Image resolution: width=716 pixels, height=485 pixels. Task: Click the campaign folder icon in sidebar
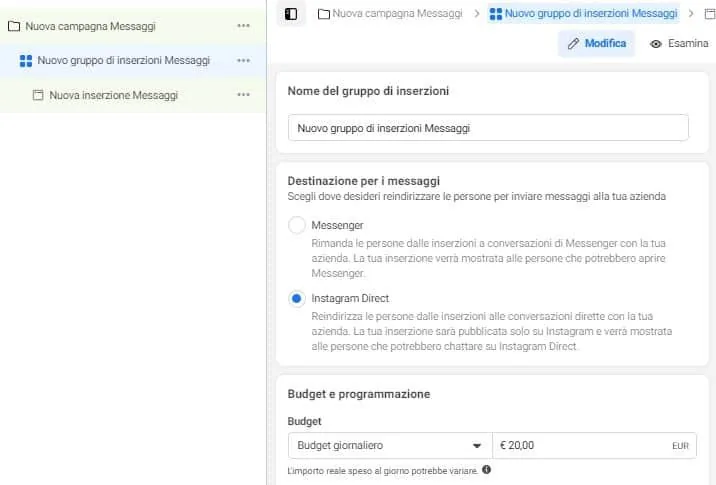tap(14, 26)
